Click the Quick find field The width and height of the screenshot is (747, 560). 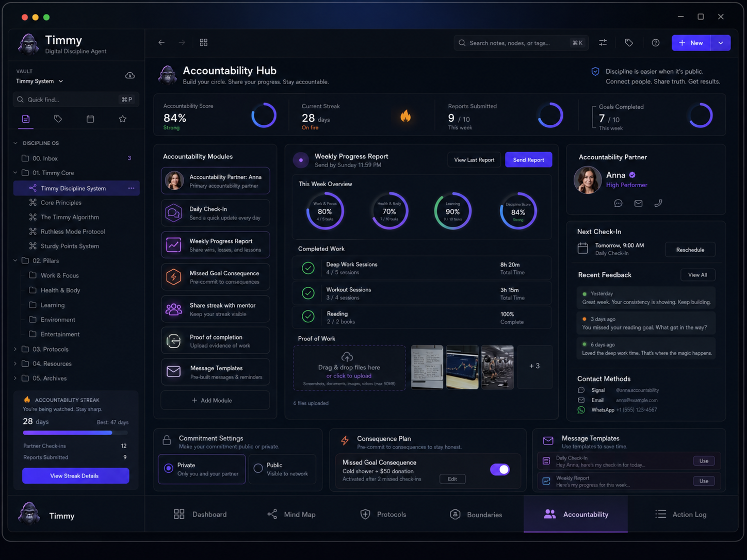pos(75,100)
